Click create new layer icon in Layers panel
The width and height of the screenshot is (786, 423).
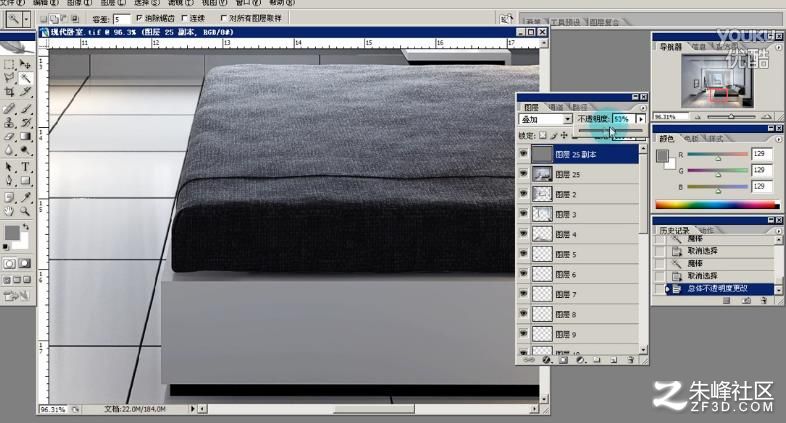pos(614,360)
